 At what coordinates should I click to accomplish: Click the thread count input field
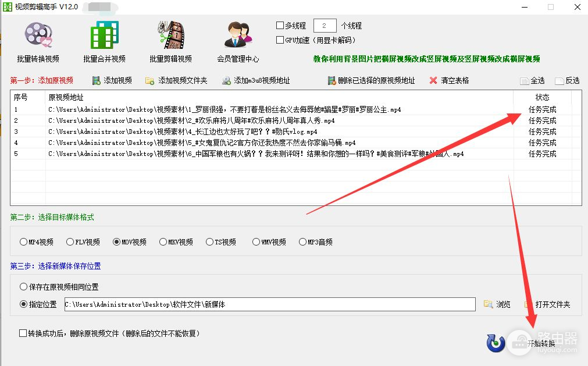pos(325,26)
